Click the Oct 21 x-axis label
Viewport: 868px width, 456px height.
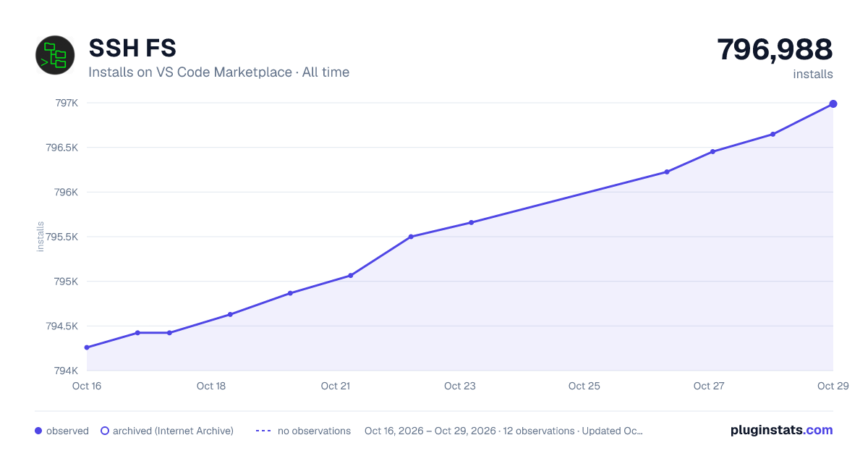pyautogui.click(x=336, y=386)
